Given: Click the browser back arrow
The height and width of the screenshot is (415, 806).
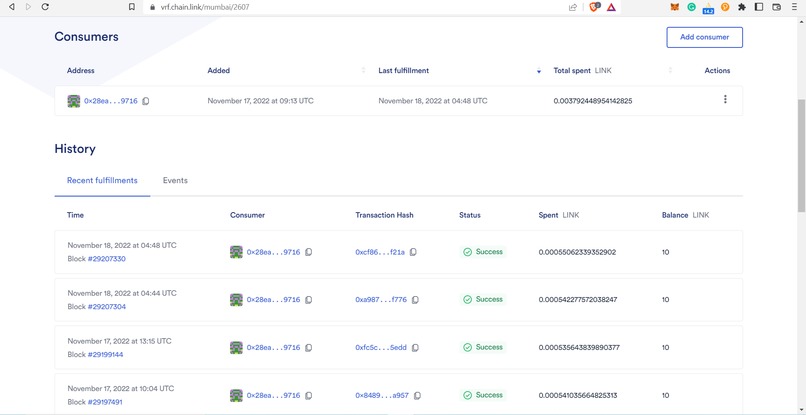Looking at the screenshot, I should click(11, 7).
